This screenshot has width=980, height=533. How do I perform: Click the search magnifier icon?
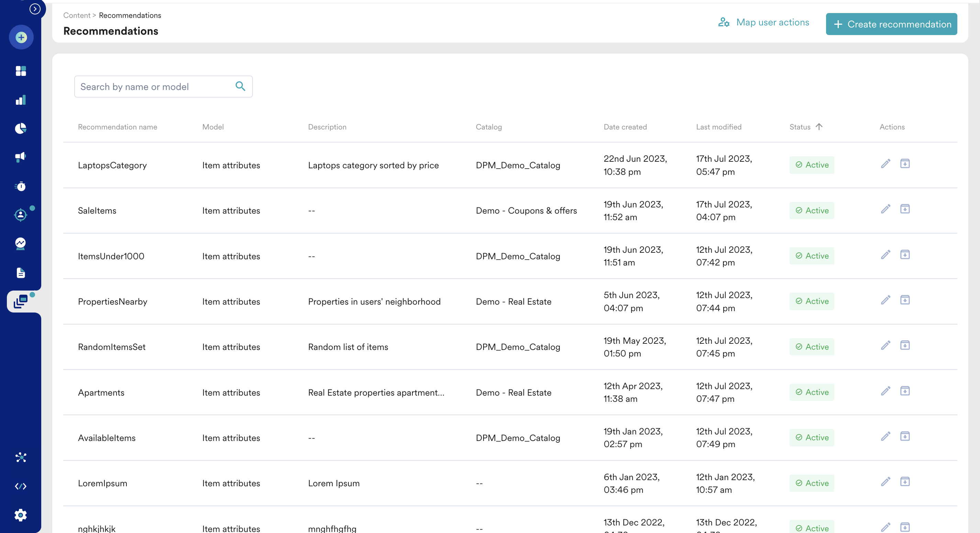point(240,86)
